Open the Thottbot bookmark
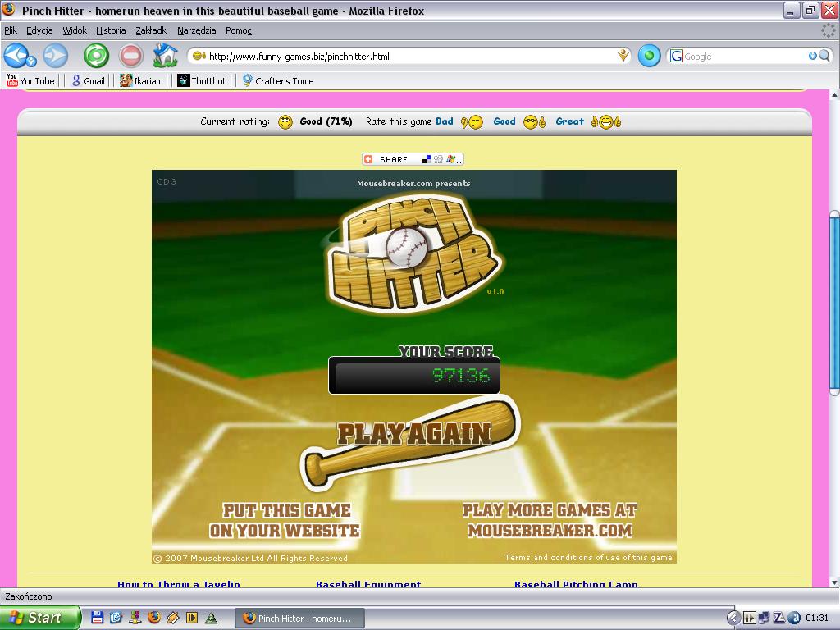840x630 pixels. pyautogui.click(x=202, y=81)
